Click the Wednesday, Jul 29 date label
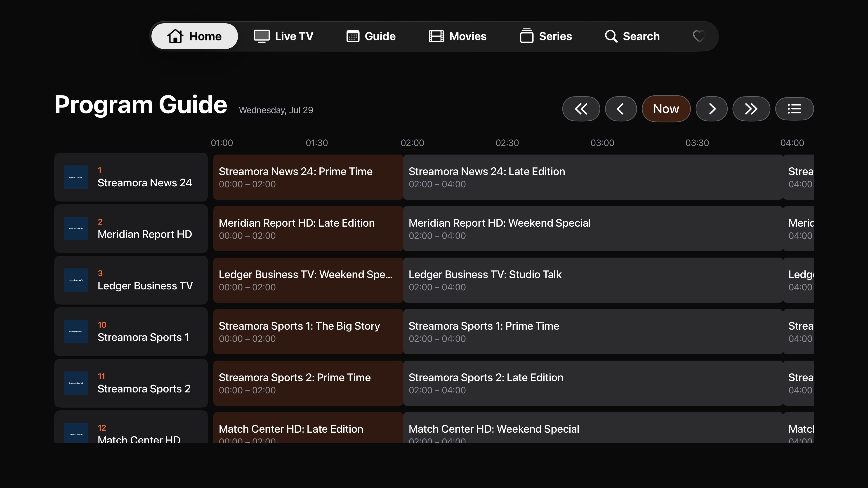This screenshot has height=488, width=868. (276, 110)
